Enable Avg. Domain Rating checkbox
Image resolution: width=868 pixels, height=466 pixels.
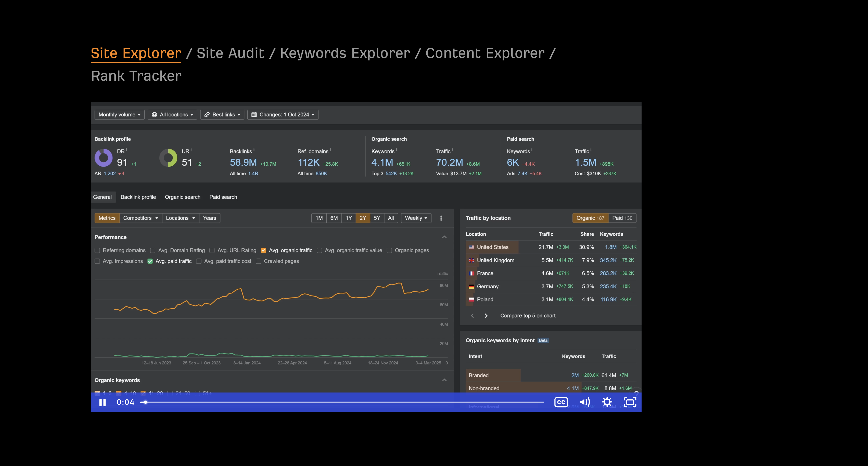click(x=153, y=251)
